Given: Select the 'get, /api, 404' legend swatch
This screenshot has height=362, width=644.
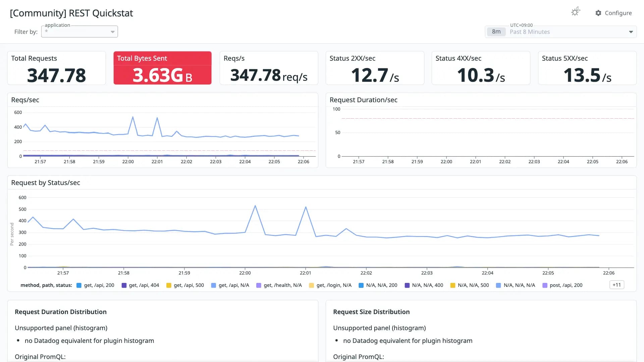Looking at the screenshot, I should pos(124,285).
